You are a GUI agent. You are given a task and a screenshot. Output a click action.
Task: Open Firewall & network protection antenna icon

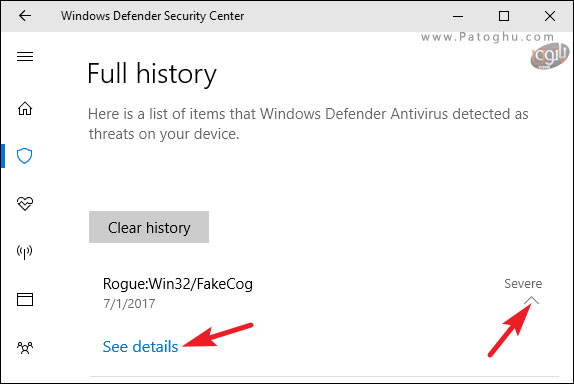coord(25,252)
